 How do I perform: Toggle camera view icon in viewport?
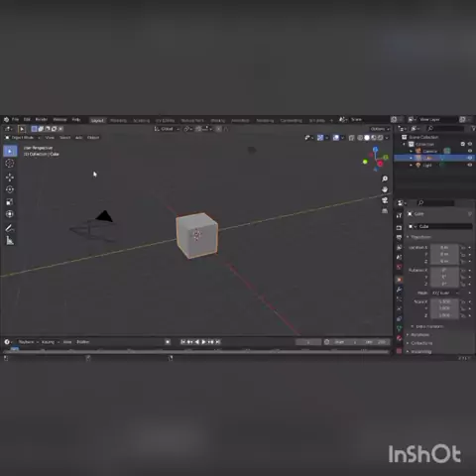point(385,200)
